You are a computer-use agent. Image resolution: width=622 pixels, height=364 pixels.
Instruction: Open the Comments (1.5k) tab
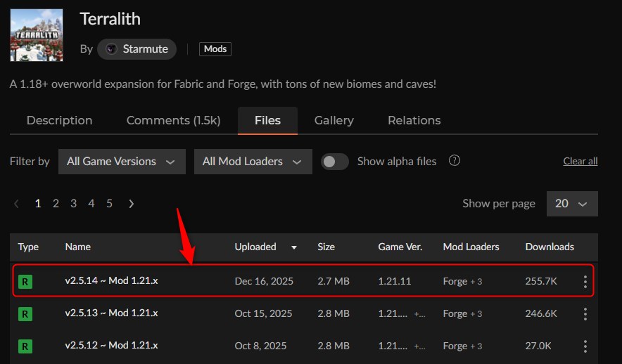point(173,120)
